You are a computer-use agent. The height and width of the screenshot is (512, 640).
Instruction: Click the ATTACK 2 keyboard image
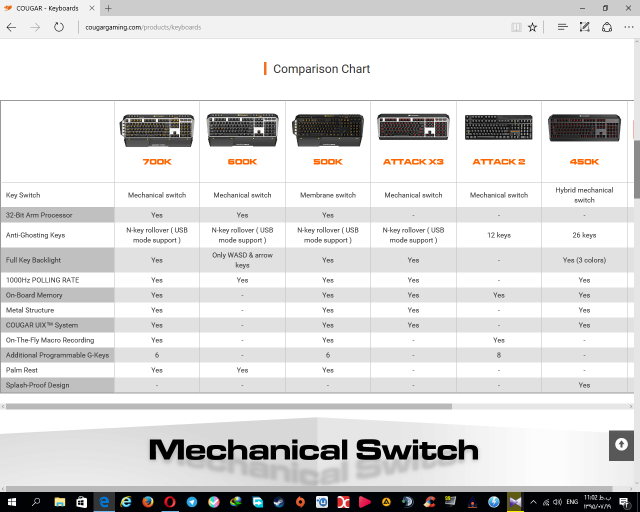point(498,128)
